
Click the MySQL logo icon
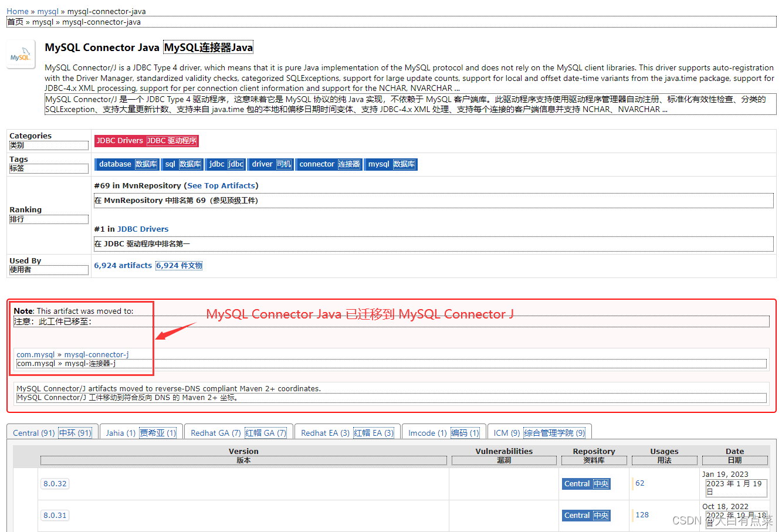point(21,55)
